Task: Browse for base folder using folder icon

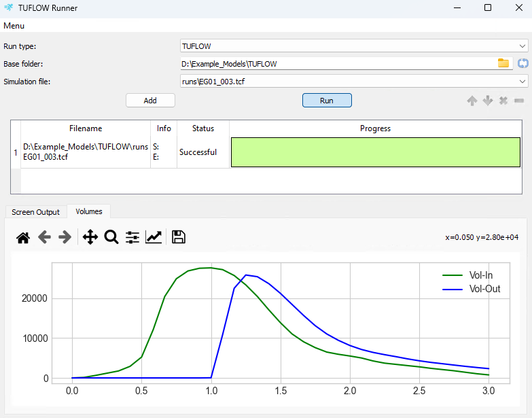Action: [503, 63]
